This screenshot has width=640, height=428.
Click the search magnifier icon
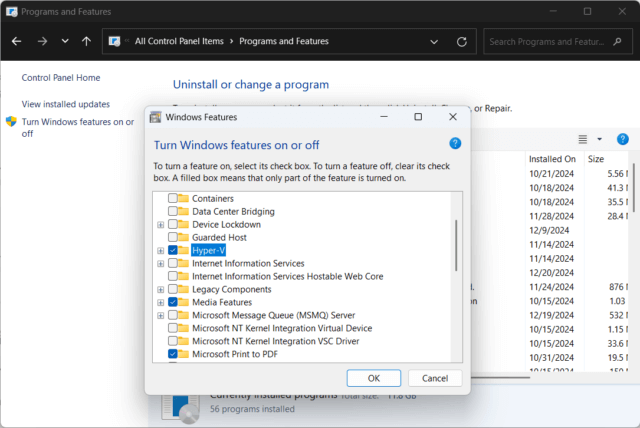617,41
